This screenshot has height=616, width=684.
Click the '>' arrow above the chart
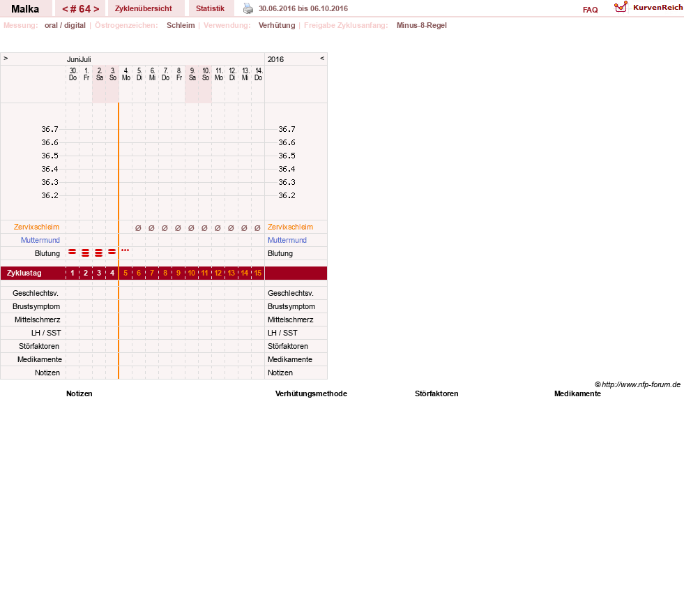click(6, 58)
